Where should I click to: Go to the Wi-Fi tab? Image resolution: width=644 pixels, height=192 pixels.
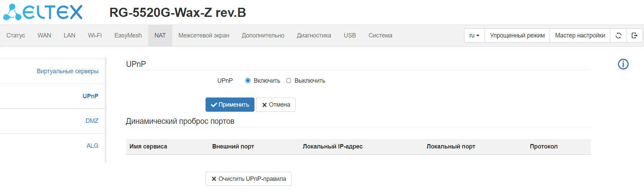coord(95,35)
